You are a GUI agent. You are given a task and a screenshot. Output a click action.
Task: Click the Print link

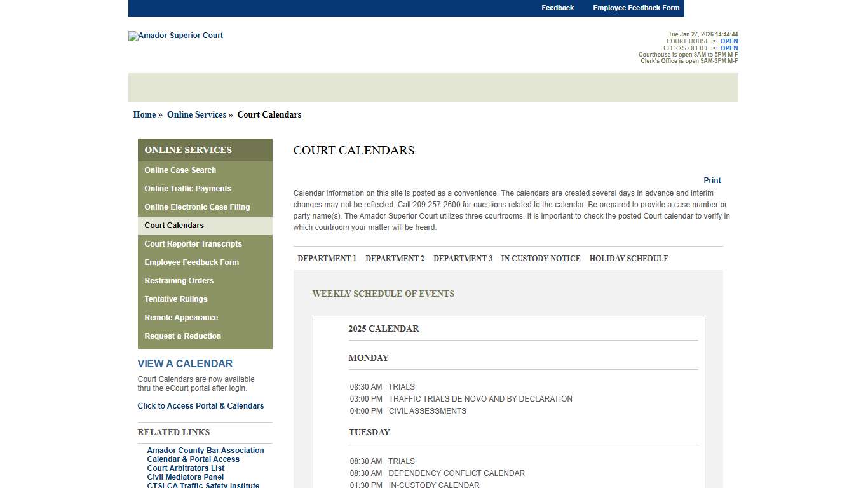[x=712, y=180]
